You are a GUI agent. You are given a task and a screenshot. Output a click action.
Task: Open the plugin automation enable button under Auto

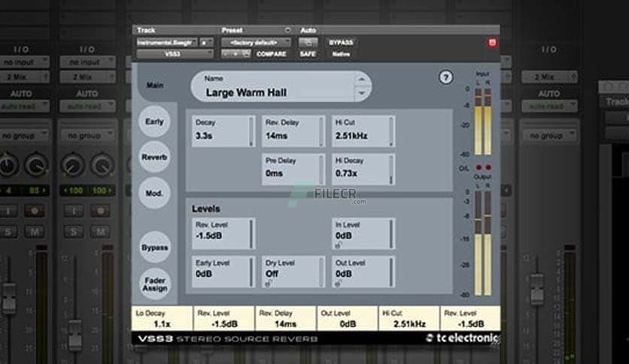[308, 42]
